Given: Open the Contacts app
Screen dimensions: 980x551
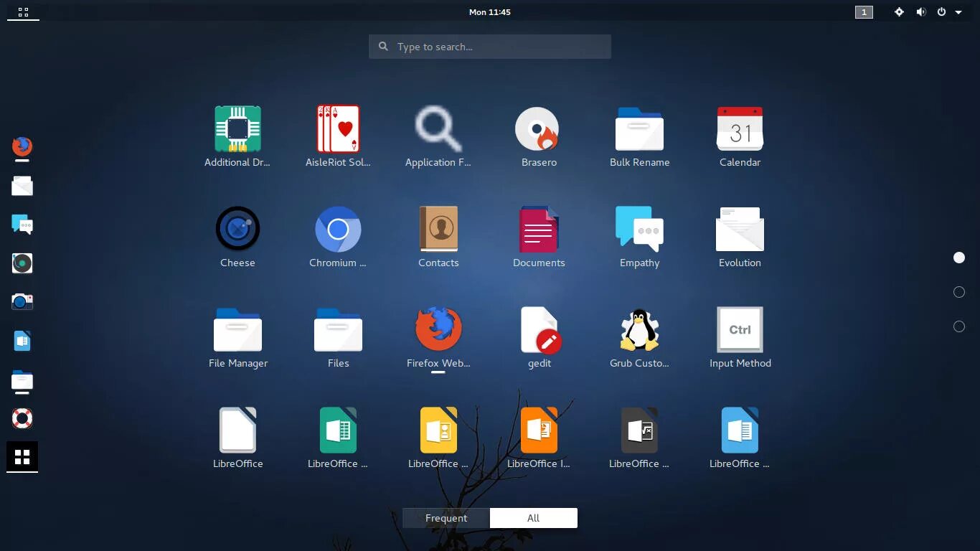Looking at the screenshot, I should (x=438, y=230).
